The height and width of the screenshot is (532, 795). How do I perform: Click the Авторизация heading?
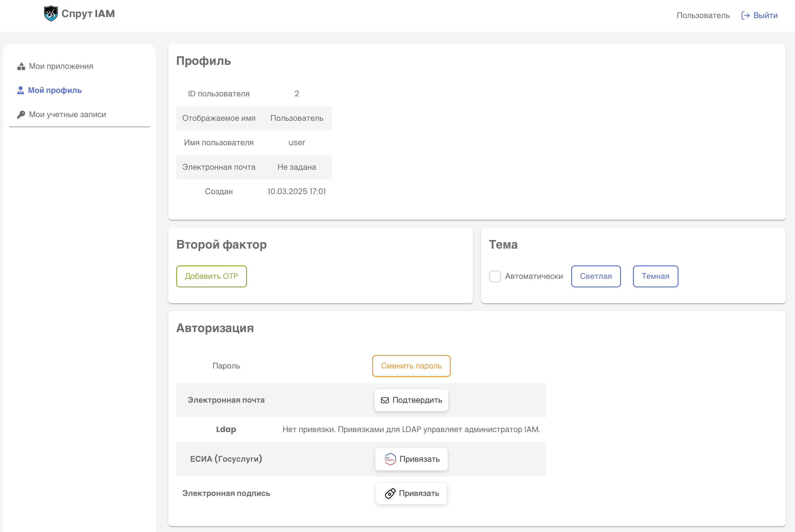pos(215,328)
